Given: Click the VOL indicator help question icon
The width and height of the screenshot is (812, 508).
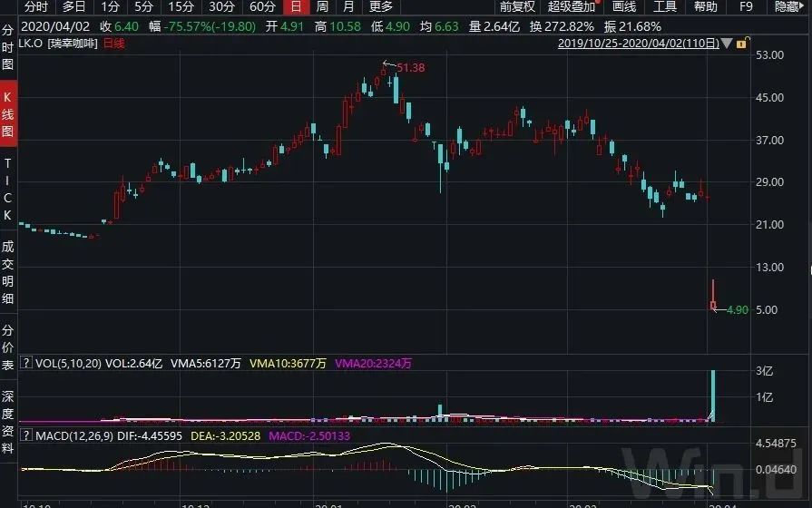Looking at the screenshot, I should (x=26, y=363).
